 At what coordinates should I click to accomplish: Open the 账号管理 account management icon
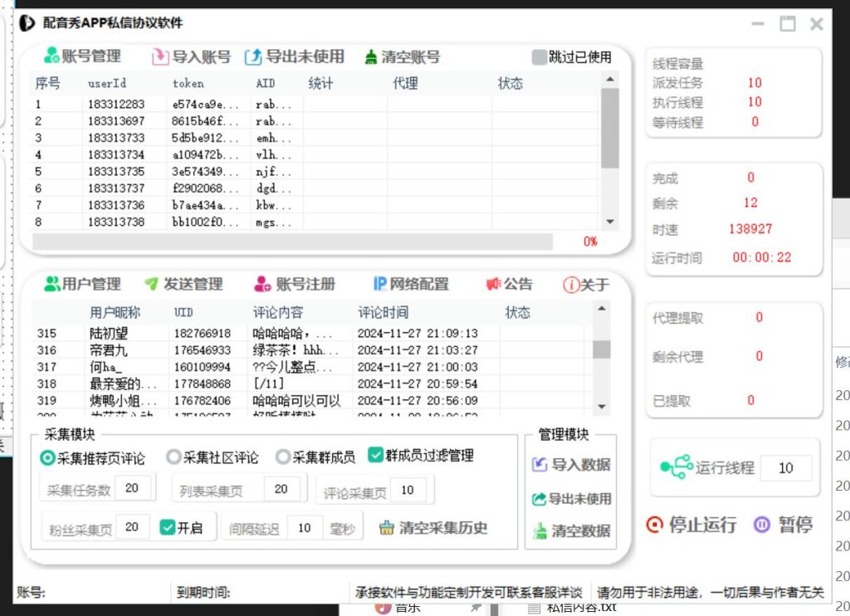click(51, 56)
